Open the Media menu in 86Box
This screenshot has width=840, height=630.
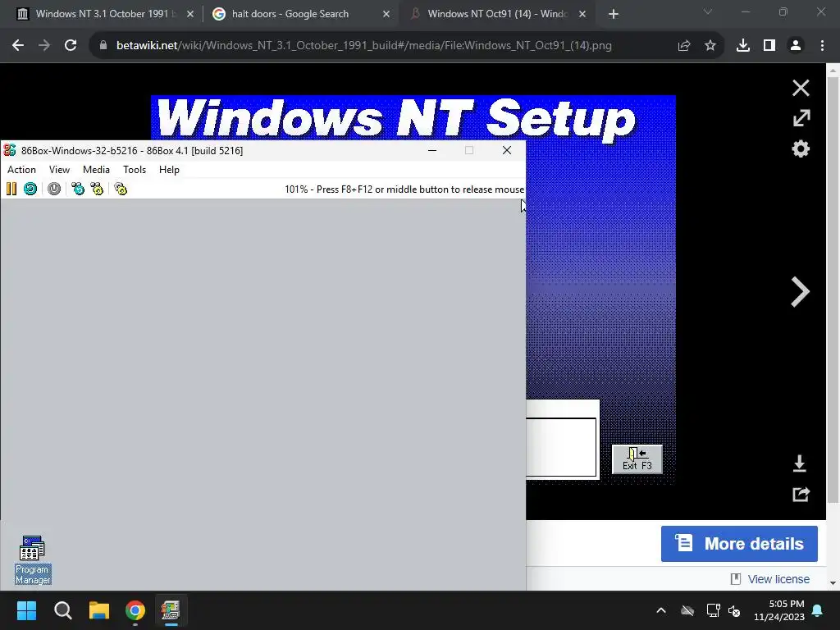(x=97, y=170)
